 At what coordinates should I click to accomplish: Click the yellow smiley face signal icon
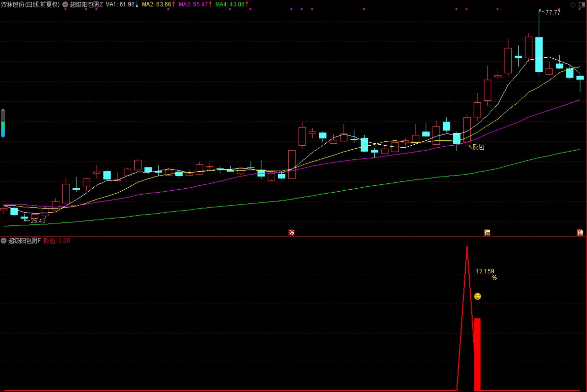(477, 296)
